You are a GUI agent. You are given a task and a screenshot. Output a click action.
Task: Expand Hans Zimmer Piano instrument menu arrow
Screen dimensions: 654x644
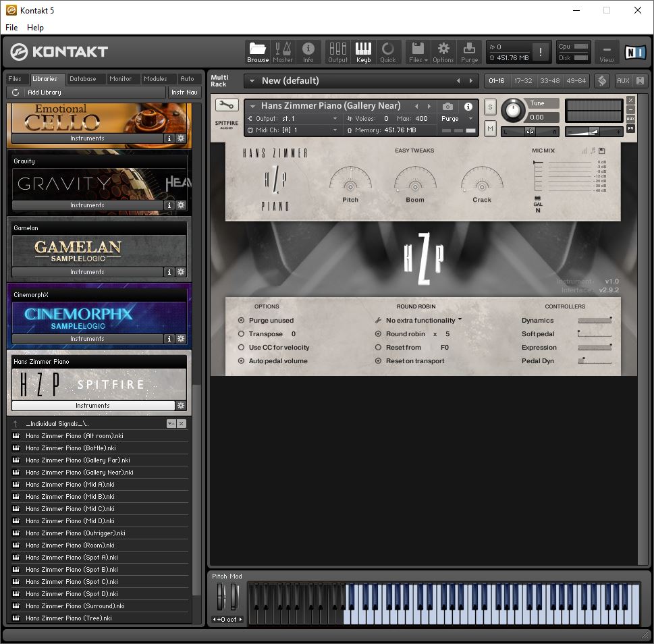click(x=252, y=107)
